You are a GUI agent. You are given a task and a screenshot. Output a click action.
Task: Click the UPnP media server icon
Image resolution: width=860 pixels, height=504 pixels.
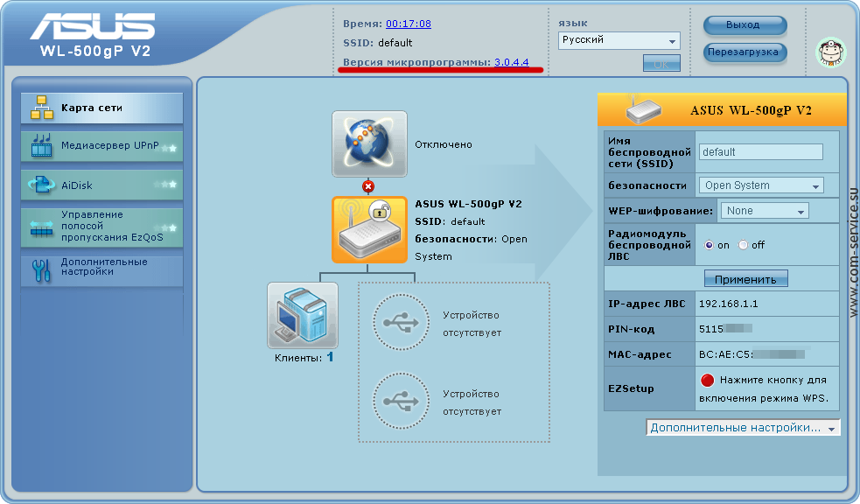click(42, 146)
